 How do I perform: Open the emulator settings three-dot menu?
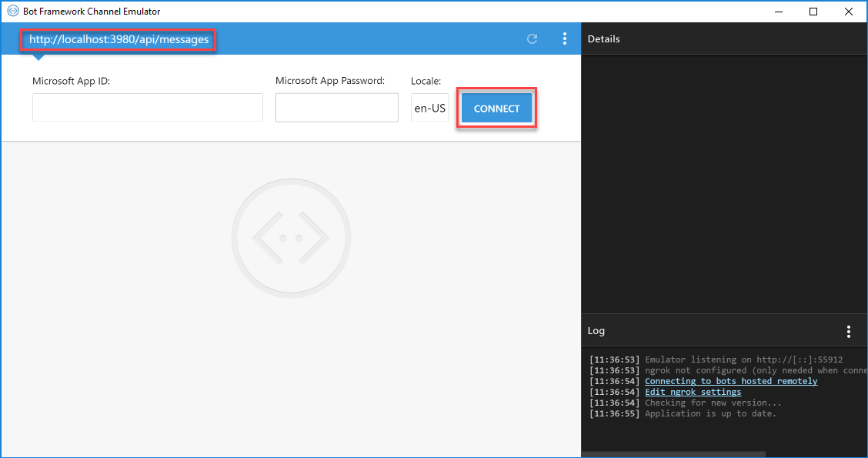point(565,38)
